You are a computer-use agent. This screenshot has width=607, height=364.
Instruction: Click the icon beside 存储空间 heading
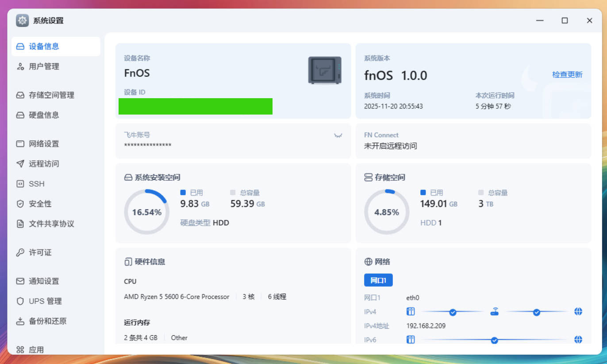click(x=368, y=177)
